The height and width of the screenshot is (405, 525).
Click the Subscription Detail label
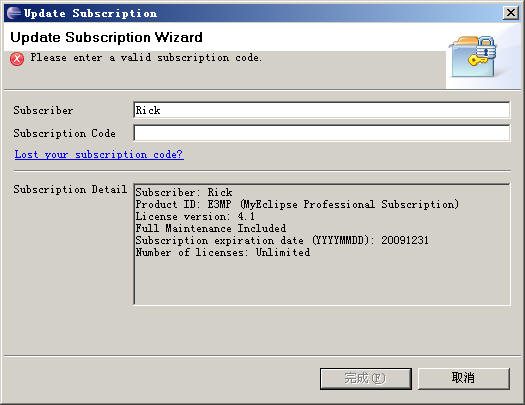pos(70,189)
